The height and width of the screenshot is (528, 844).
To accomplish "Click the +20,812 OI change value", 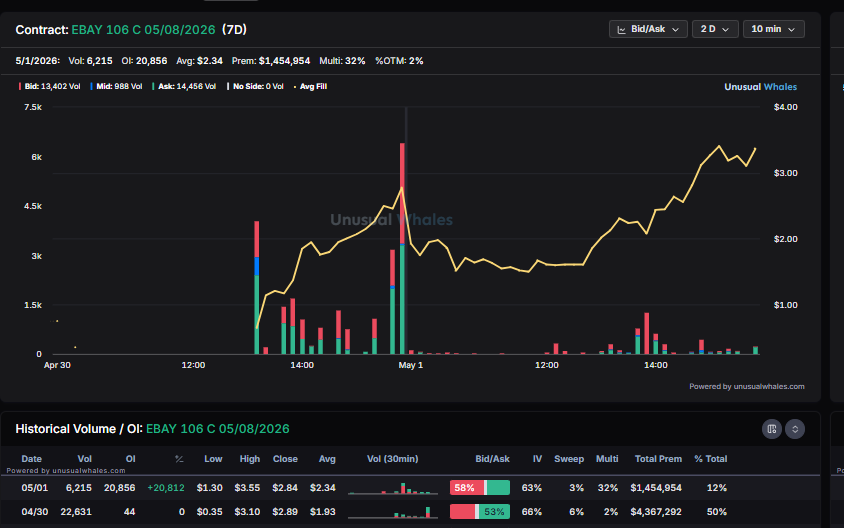I will point(166,488).
